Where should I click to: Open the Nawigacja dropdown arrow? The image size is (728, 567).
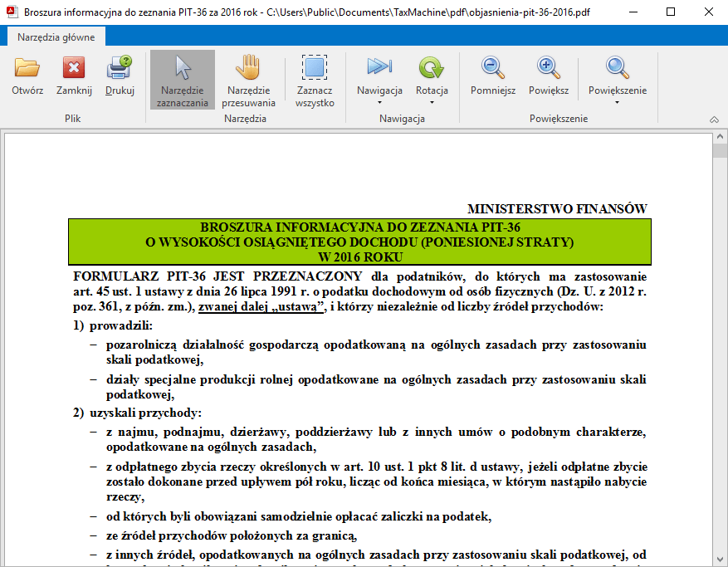pos(379,100)
